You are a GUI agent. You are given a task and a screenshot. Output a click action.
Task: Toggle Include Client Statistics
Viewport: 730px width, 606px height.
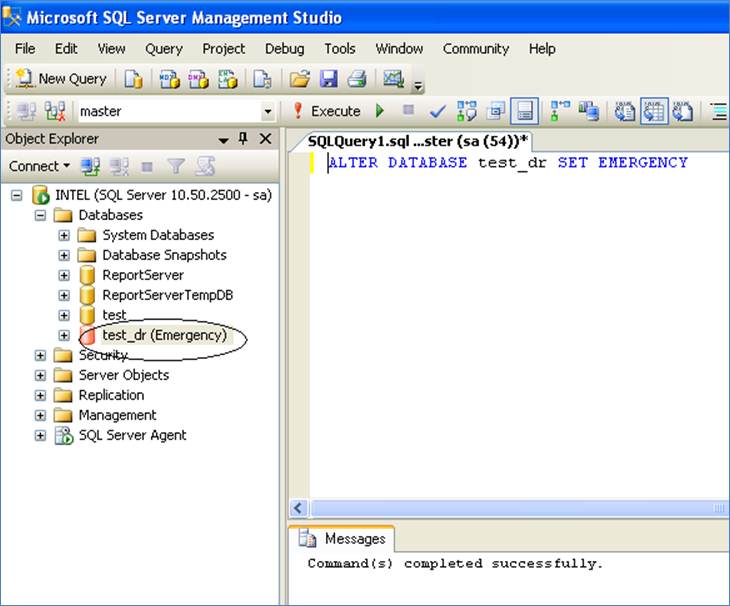click(589, 111)
